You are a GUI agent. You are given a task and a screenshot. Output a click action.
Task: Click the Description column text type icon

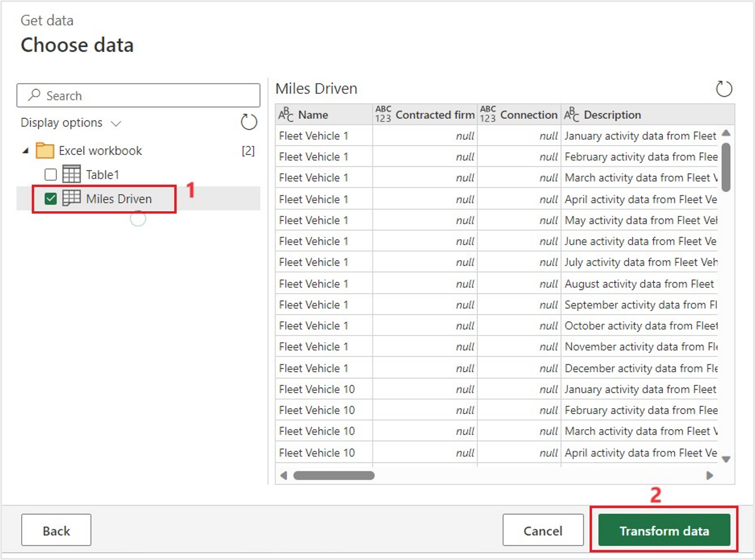pyautogui.click(x=571, y=115)
